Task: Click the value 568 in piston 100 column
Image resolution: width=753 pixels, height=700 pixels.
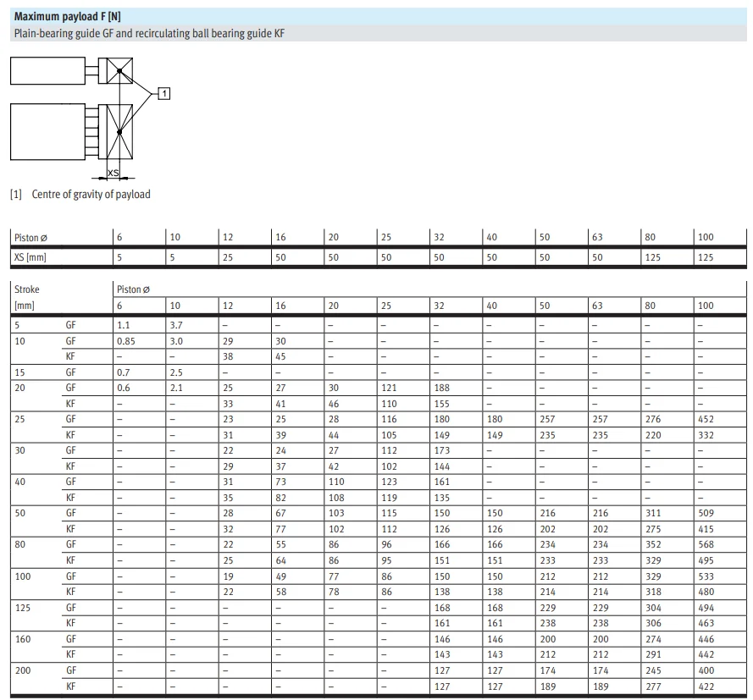Action: pos(705,544)
